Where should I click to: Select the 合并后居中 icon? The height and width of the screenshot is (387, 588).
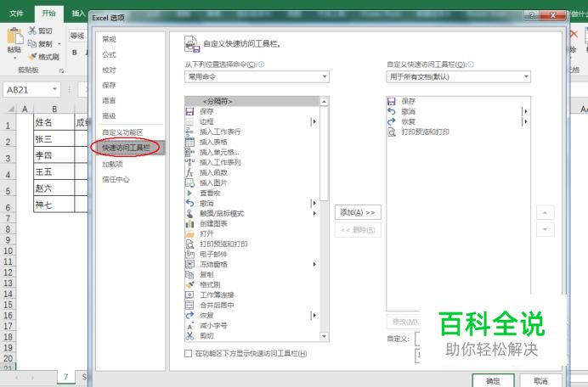pos(189,305)
